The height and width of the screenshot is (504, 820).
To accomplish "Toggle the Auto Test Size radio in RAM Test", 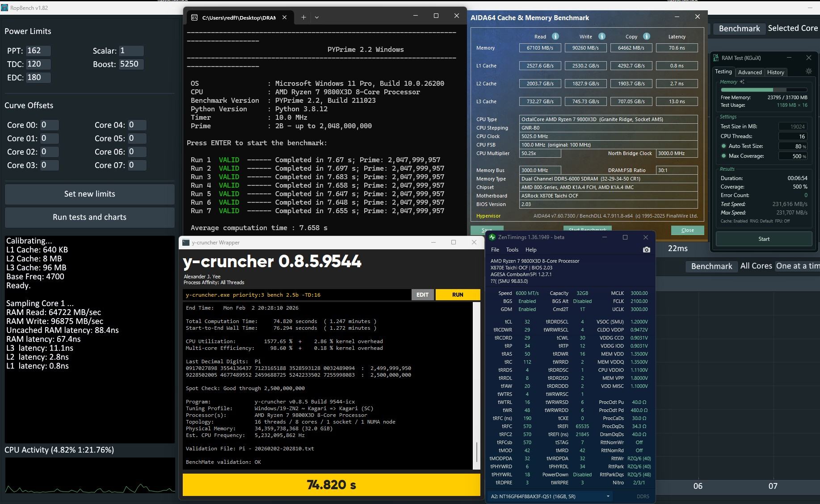I will click(723, 146).
